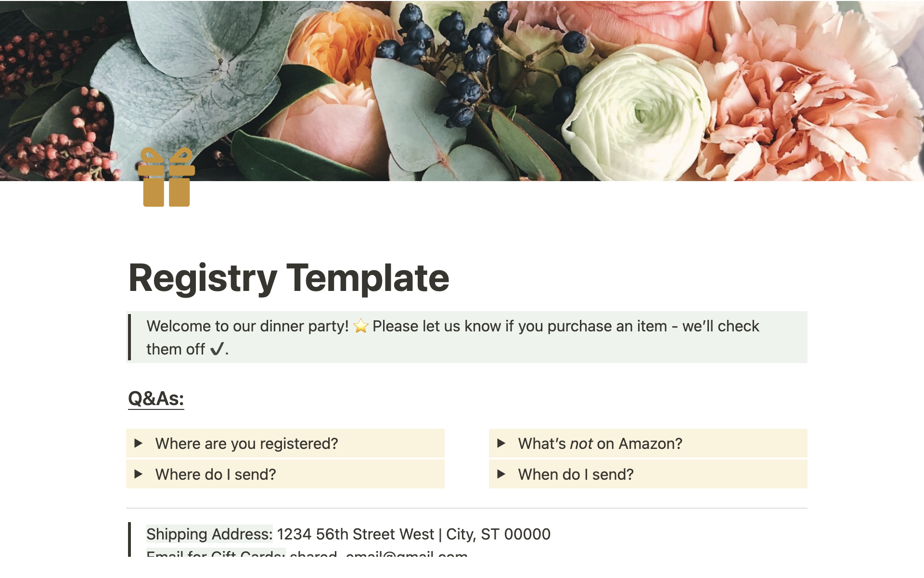Click the welcome message blockquote area
924x578 pixels.
[461, 338]
